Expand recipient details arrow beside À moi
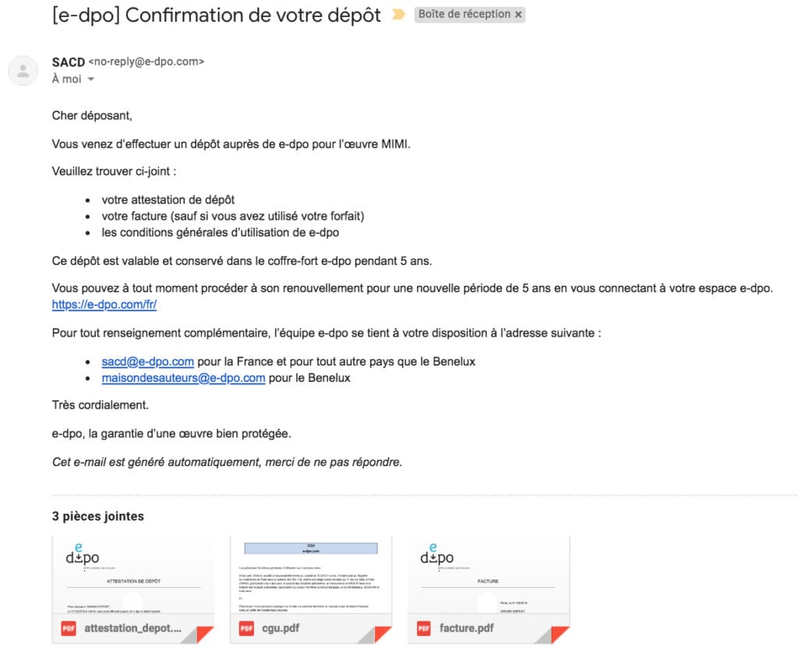This screenshot has width=798, height=672. (91, 79)
